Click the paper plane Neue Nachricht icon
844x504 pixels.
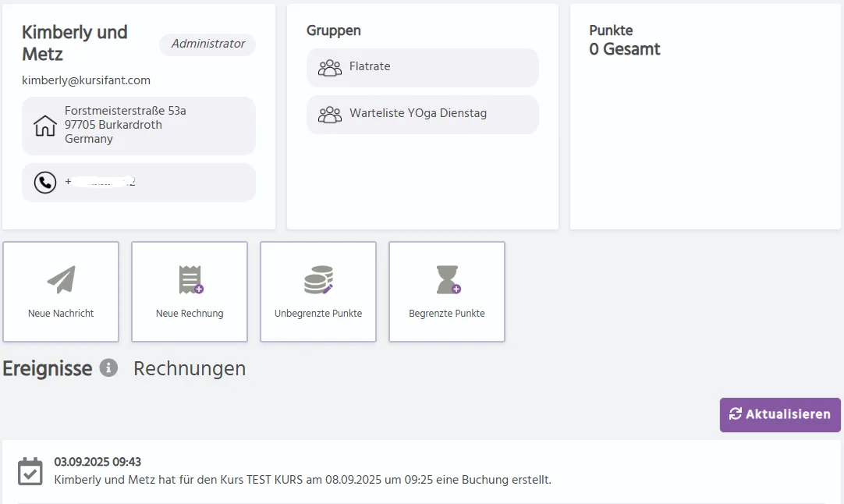(x=62, y=279)
